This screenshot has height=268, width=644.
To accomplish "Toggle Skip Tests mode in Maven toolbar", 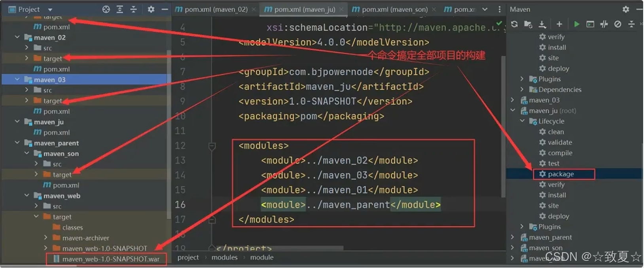I will pyautogui.click(x=617, y=24).
